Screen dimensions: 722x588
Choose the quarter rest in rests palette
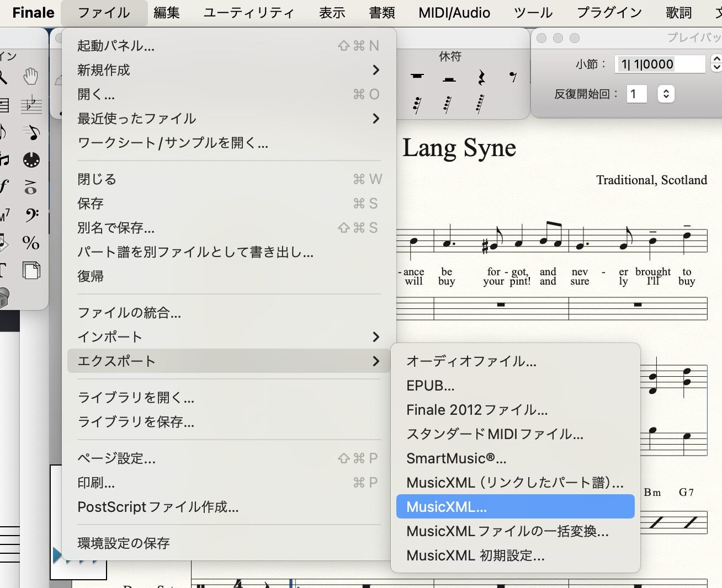(x=481, y=77)
